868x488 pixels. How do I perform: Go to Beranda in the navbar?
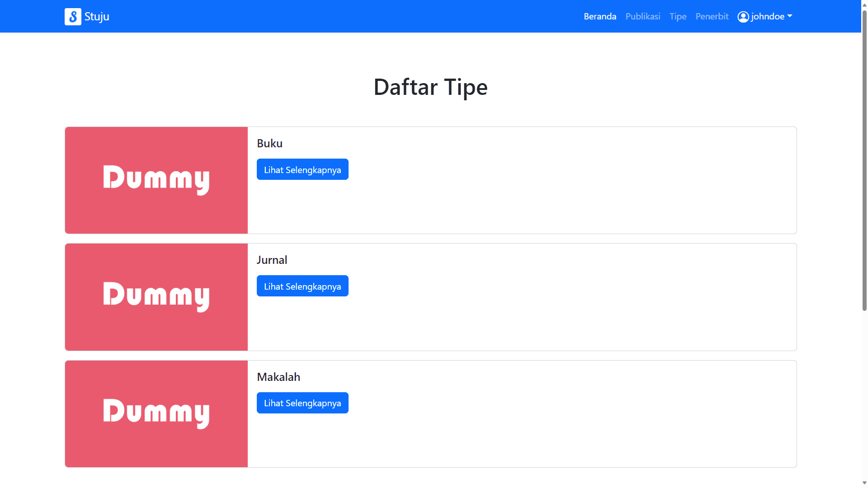tap(600, 17)
